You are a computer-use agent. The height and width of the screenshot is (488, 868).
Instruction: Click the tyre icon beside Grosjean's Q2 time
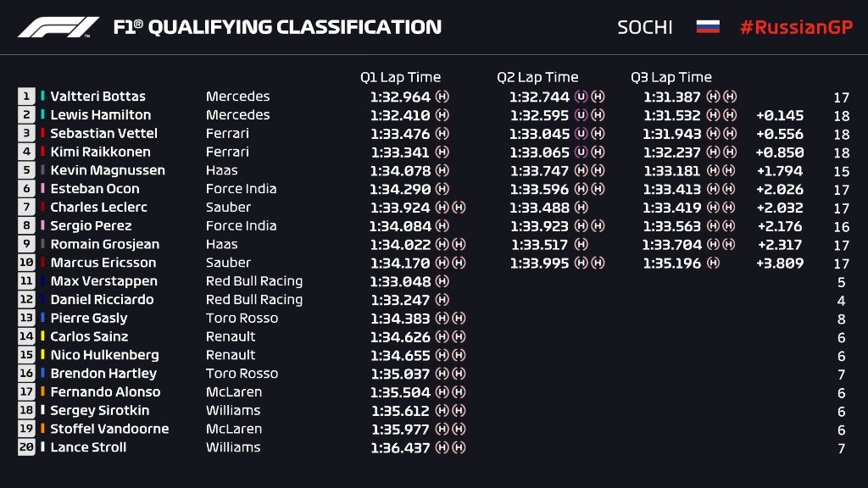581,245
